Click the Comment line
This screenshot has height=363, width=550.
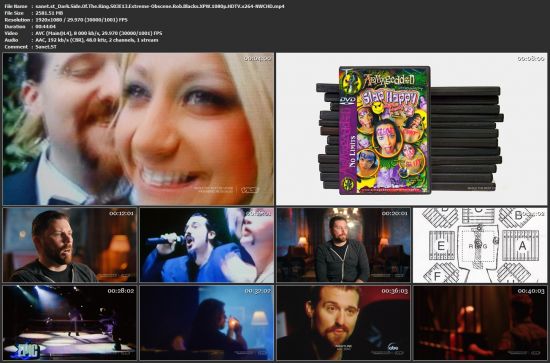30,47
